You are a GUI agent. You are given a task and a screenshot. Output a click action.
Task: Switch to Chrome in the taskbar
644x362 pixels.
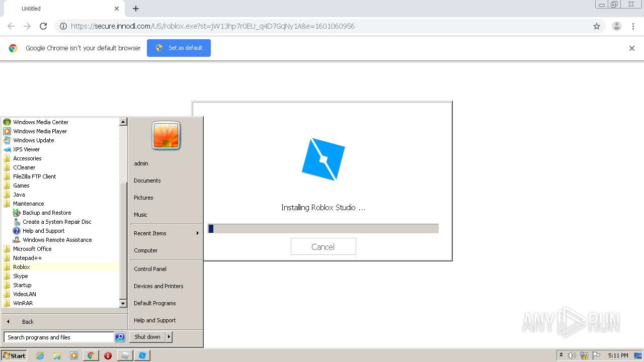91,355
